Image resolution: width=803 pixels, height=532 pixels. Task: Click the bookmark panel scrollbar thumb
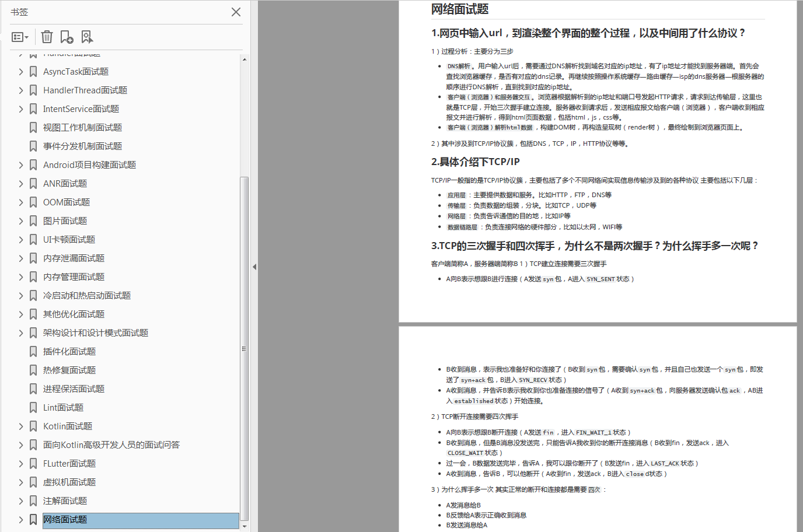(x=245, y=348)
